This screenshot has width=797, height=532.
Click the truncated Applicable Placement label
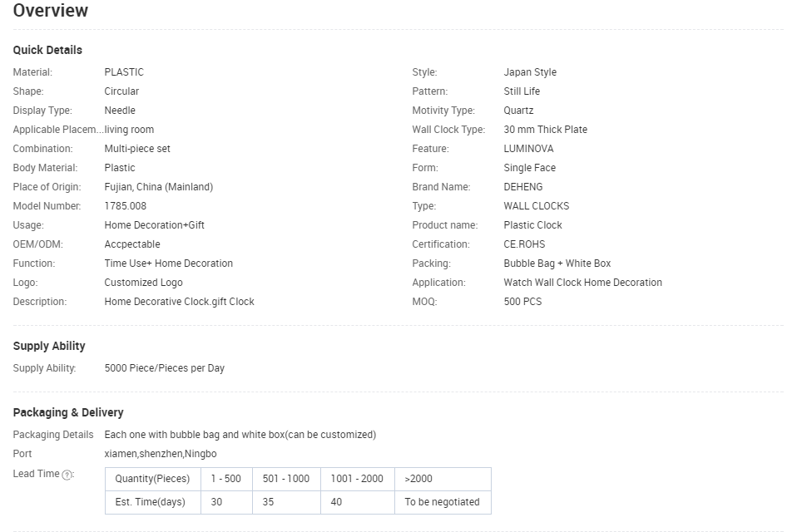(58, 130)
